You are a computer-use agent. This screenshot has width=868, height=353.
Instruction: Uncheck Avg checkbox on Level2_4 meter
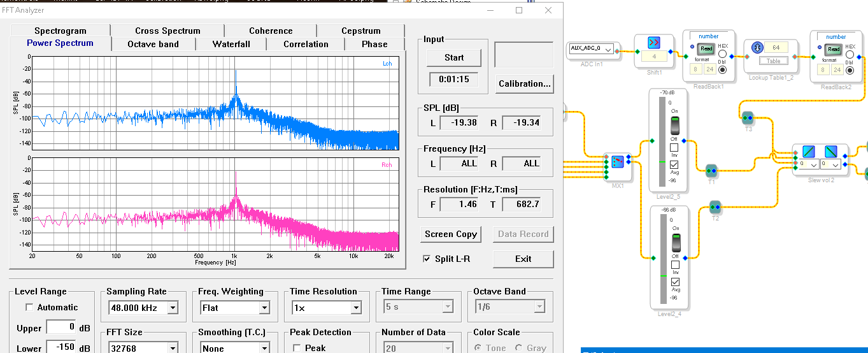coord(675,282)
